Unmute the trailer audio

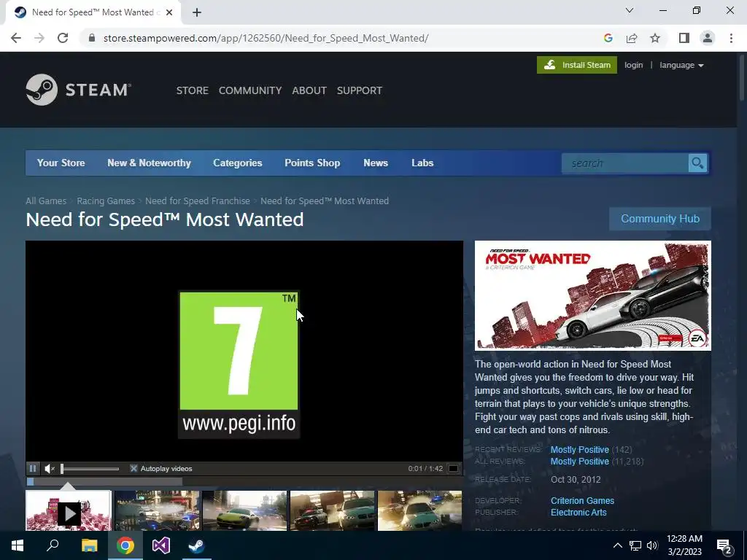(49, 469)
